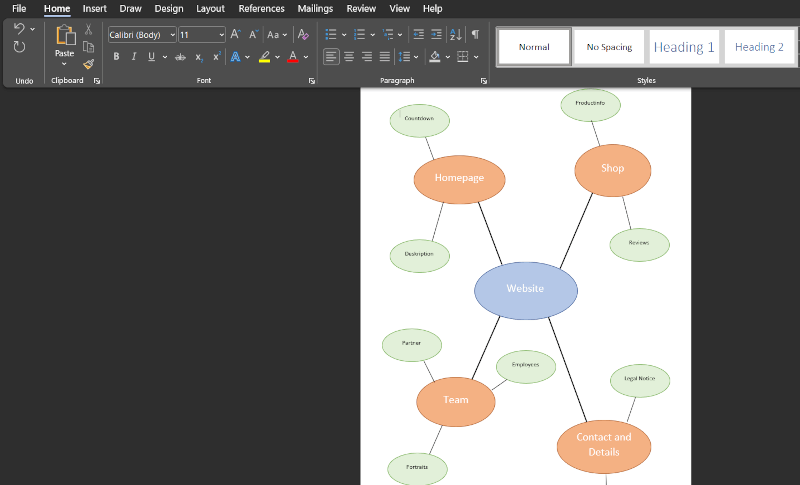Show or hide paragraph marks

475,34
